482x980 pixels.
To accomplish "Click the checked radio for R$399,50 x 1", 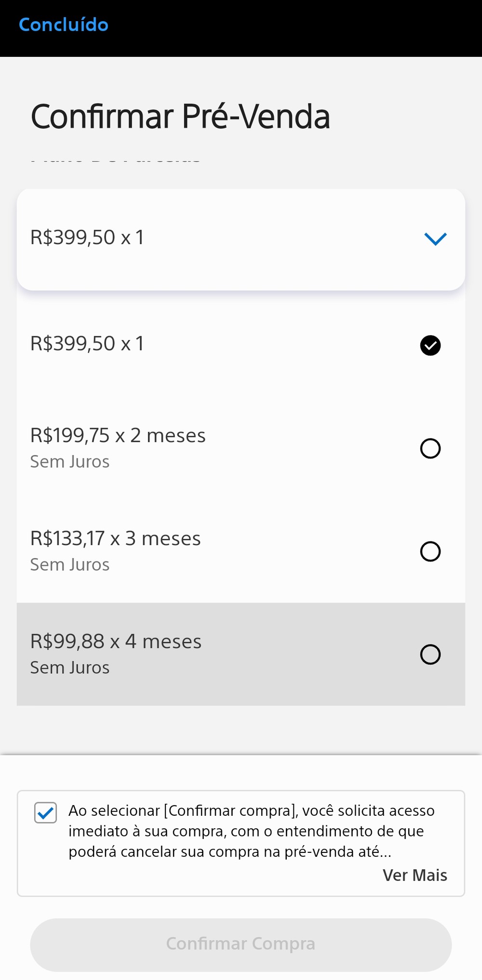I will 430,345.
